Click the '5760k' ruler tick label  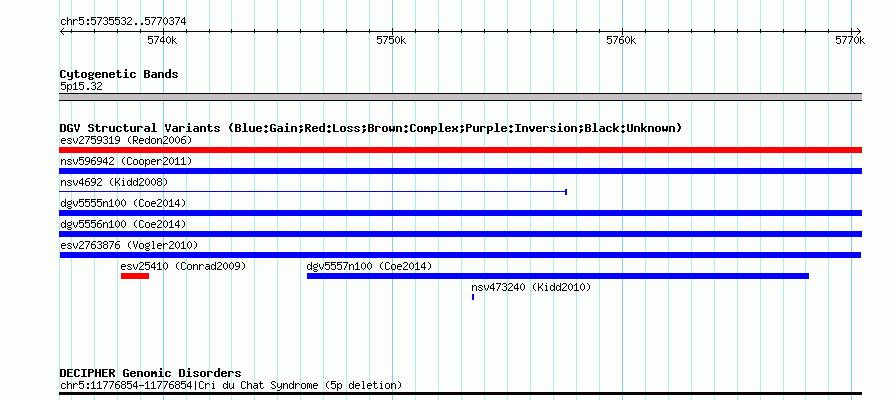tap(622, 40)
